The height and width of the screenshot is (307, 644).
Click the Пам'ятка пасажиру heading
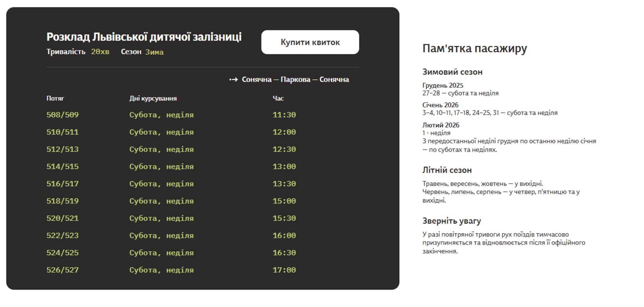(474, 49)
